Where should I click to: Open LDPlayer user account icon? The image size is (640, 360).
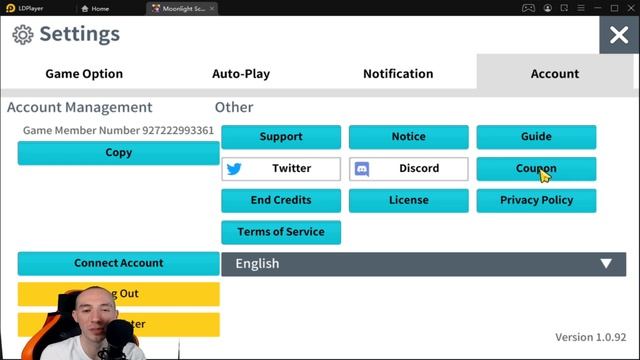click(x=548, y=8)
